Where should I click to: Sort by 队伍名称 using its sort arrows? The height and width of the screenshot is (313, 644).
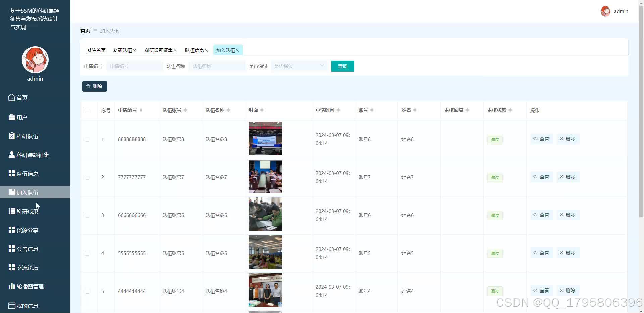pos(228,110)
